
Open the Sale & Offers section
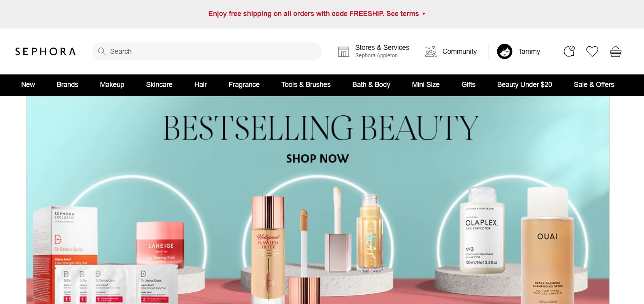tap(594, 85)
